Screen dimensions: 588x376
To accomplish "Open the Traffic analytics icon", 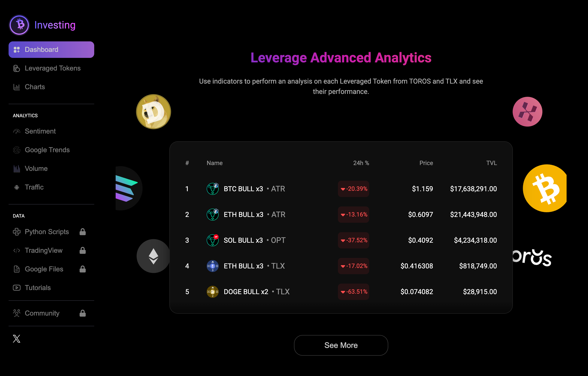I will (x=17, y=187).
